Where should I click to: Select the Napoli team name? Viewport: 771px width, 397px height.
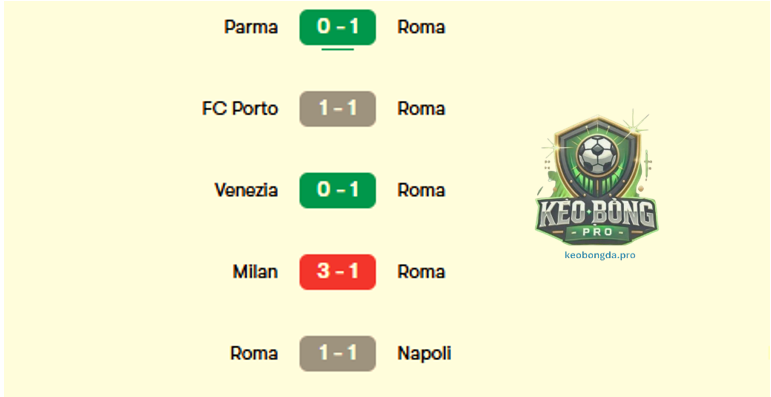click(x=424, y=354)
